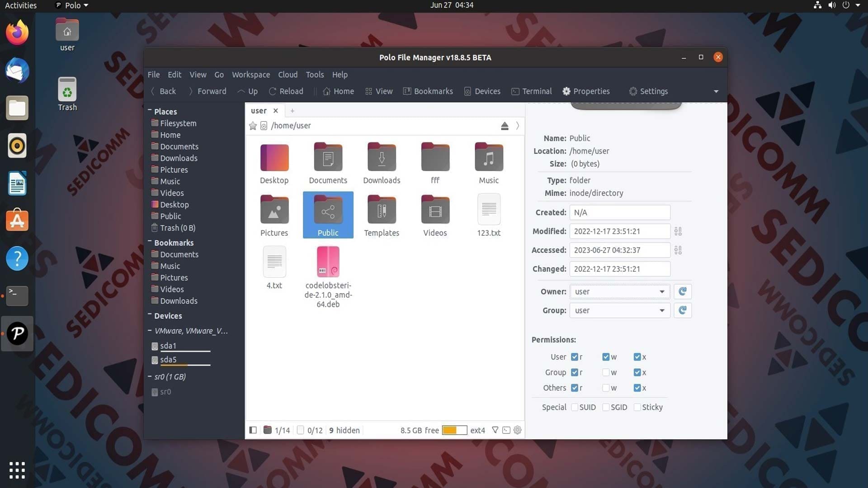Collapse the Places section

pos(150,111)
